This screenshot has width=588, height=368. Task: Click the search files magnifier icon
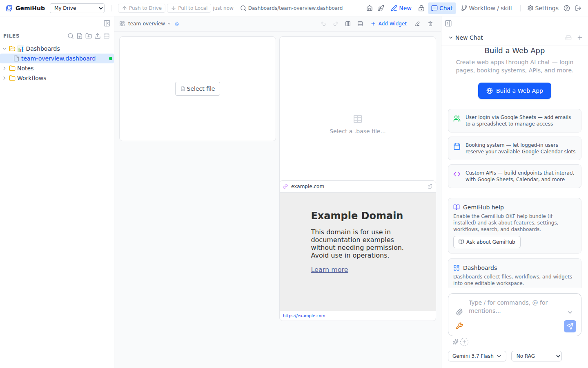coord(71,36)
